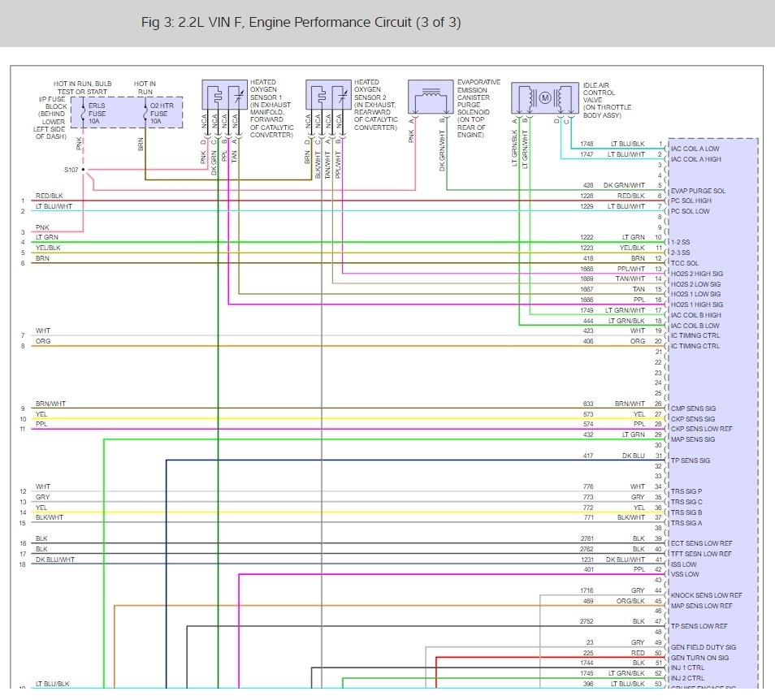
Task: Select the ERLS 10A fuse symbol
Action: pos(83,112)
